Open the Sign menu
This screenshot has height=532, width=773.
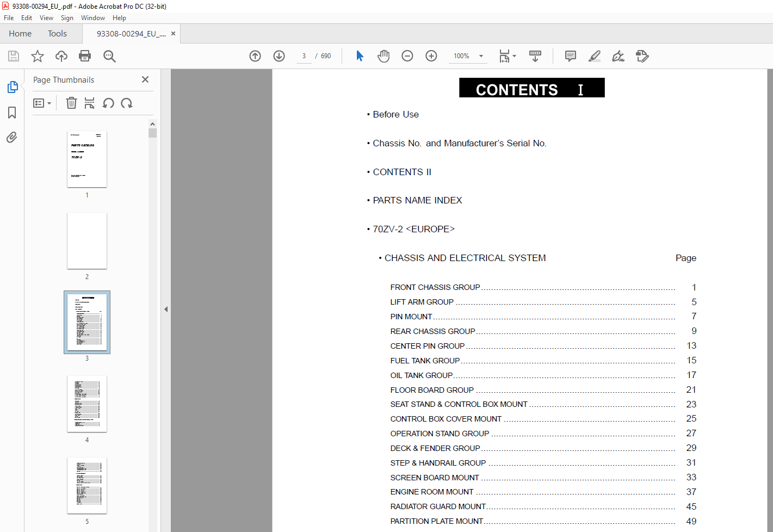(x=67, y=18)
